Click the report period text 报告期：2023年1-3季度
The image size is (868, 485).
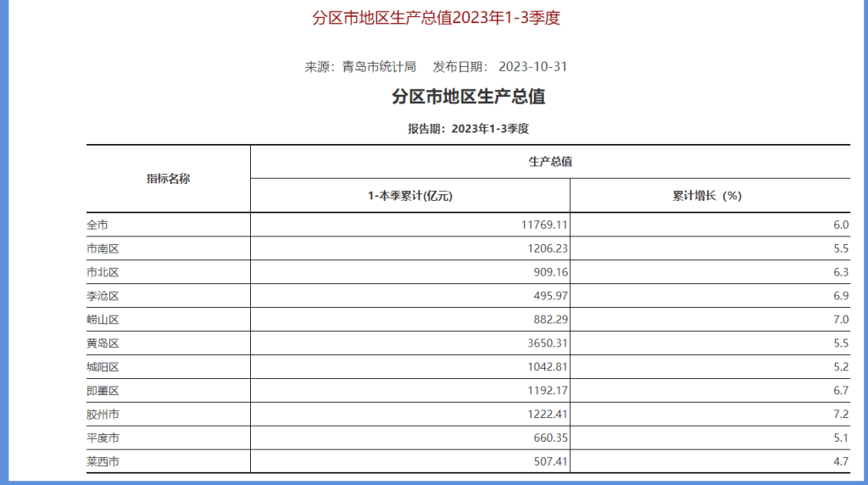click(x=468, y=129)
